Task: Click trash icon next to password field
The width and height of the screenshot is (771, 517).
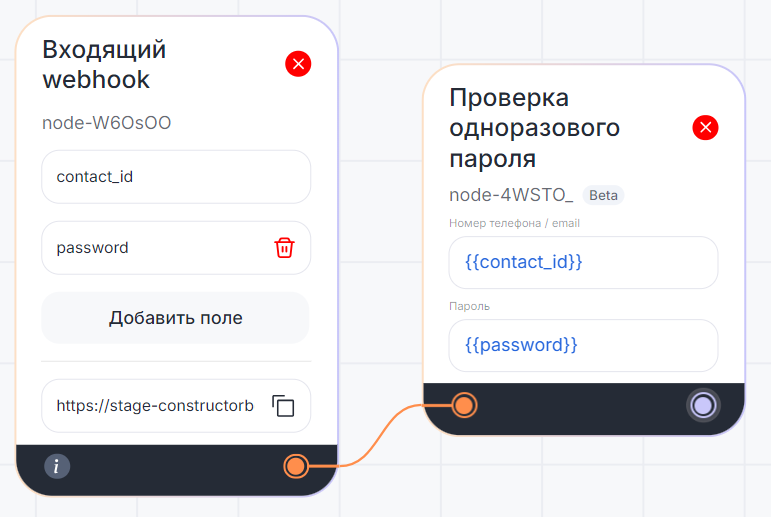Action: click(285, 248)
